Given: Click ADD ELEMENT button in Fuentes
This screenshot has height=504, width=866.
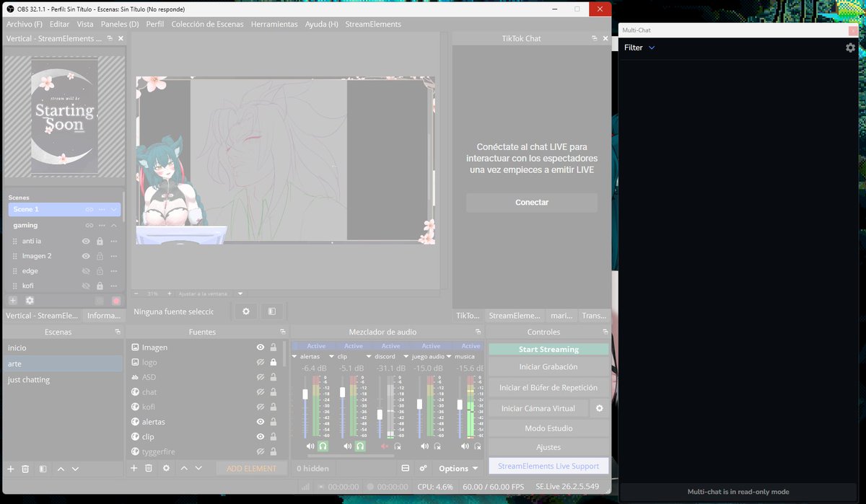Looking at the screenshot, I should point(251,469).
